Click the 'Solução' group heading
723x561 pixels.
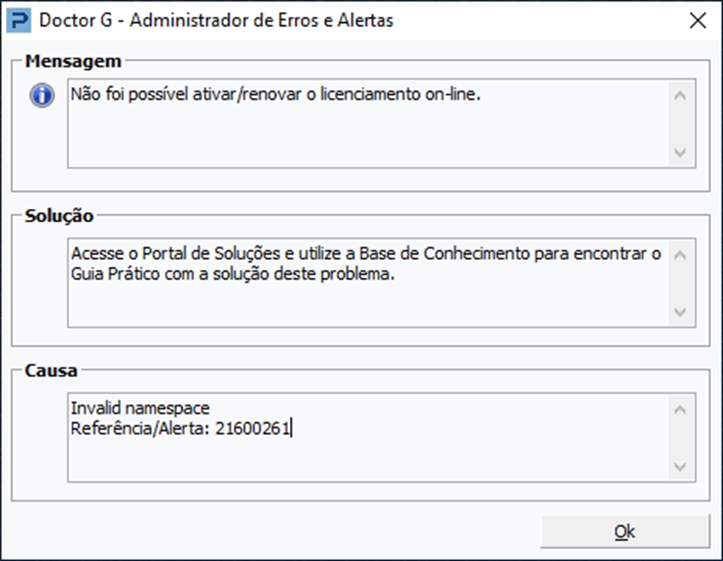(59, 216)
